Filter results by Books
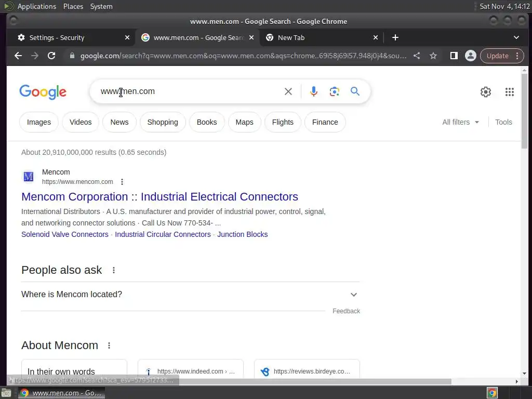 point(207,122)
